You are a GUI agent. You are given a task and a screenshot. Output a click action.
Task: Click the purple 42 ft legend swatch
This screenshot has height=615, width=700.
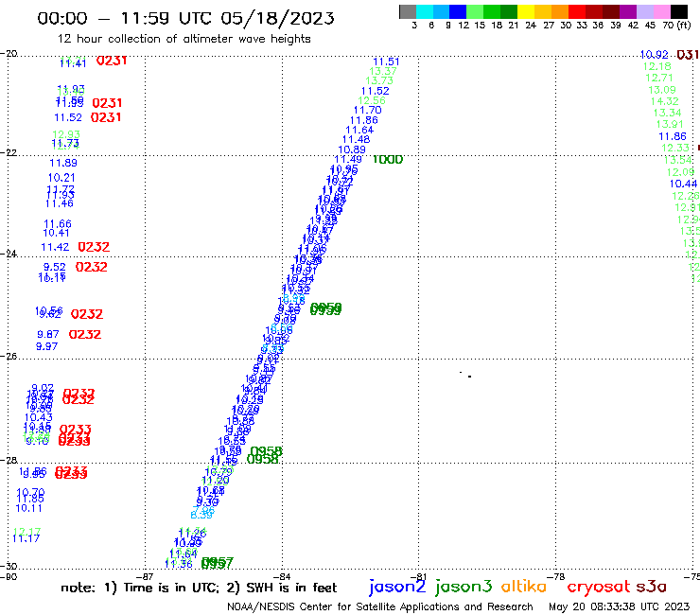pyautogui.click(x=628, y=11)
